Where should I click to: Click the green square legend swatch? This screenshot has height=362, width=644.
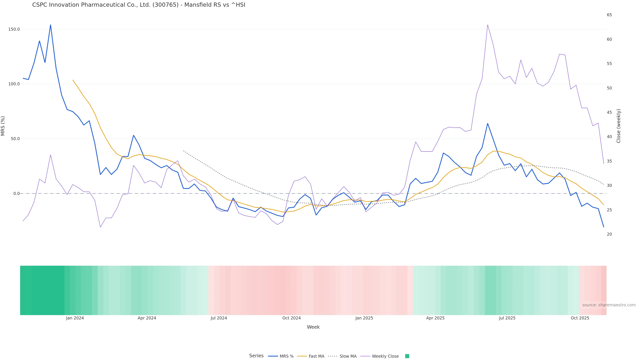(x=407, y=356)
